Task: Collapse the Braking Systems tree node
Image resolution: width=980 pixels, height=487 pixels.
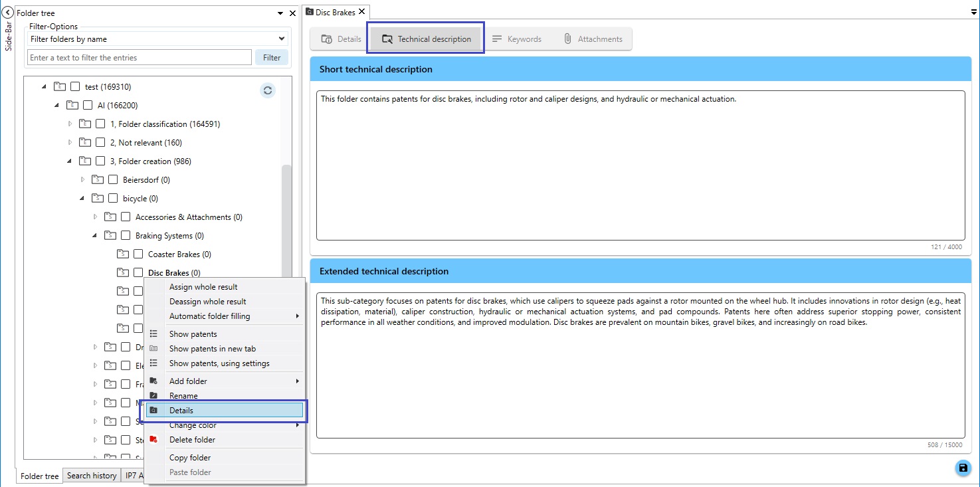Action: 95,236
